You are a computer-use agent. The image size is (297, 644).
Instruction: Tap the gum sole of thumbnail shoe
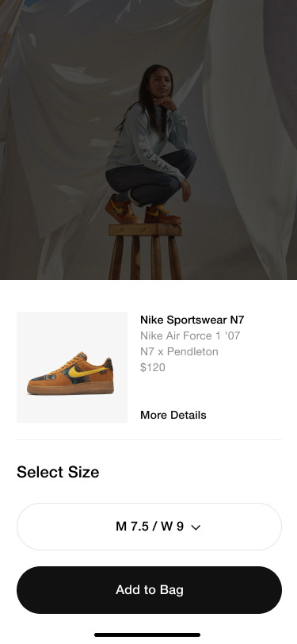click(70, 388)
